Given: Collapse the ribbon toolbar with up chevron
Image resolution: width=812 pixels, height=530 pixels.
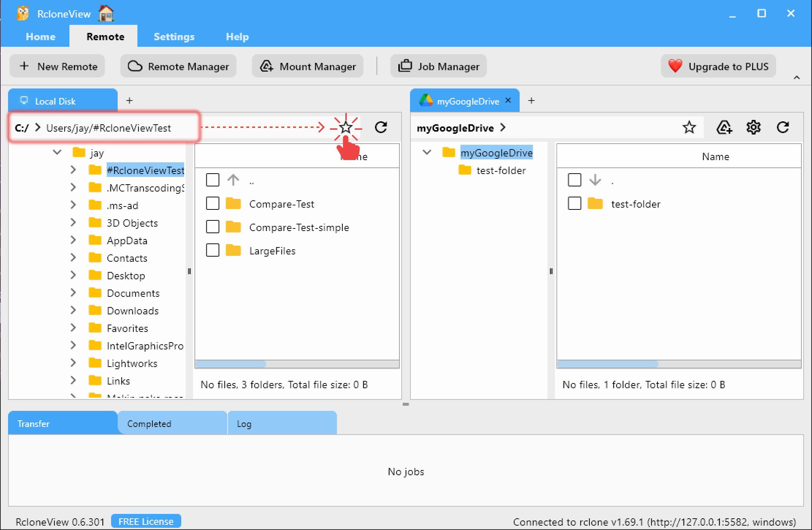Looking at the screenshot, I should [x=797, y=77].
